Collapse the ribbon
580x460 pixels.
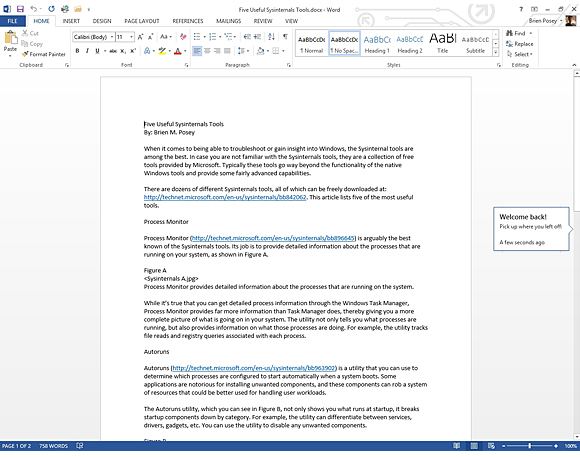coord(574,65)
